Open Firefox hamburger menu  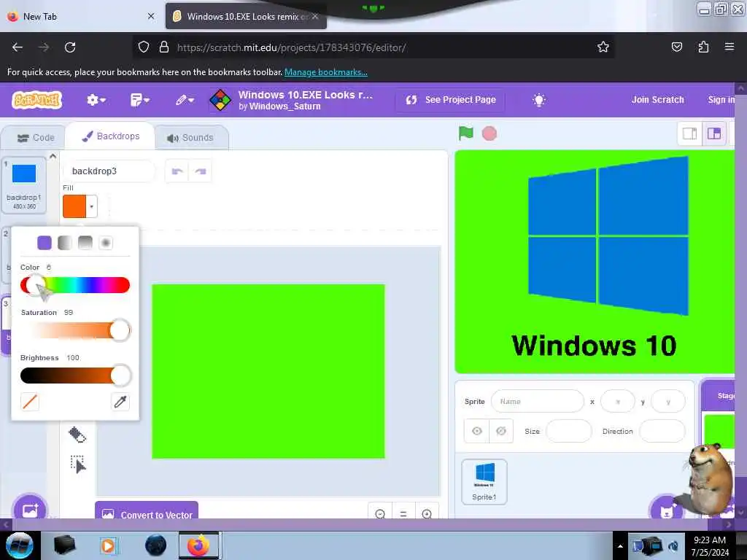[x=729, y=47]
